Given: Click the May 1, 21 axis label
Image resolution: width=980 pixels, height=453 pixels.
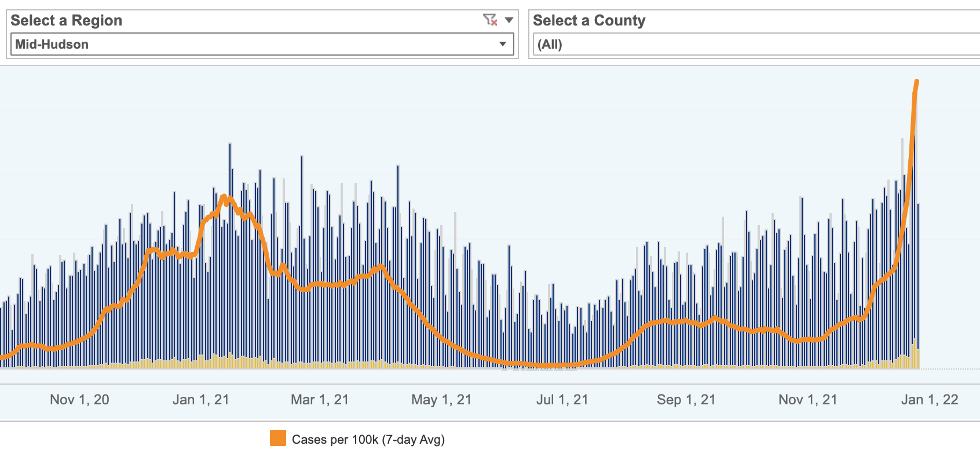Looking at the screenshot, I should (441, 400).
